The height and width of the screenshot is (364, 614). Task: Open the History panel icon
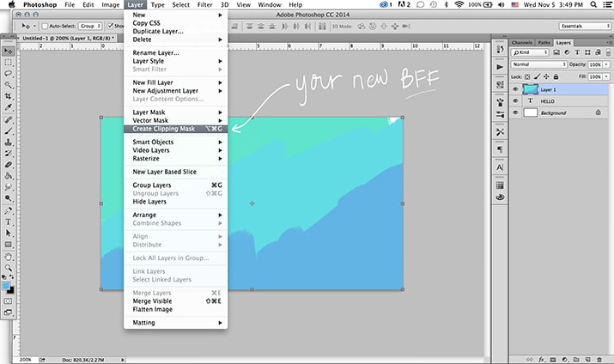pos(500,50)
